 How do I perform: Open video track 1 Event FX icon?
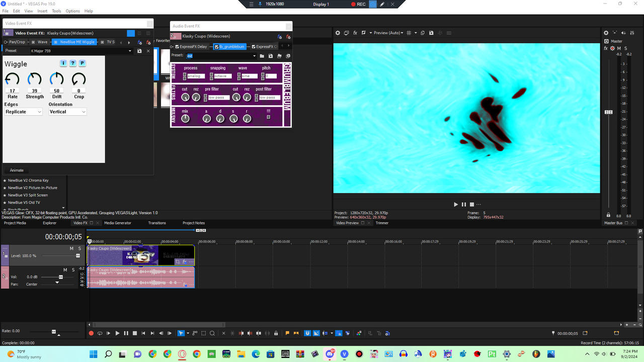point(184,262)
